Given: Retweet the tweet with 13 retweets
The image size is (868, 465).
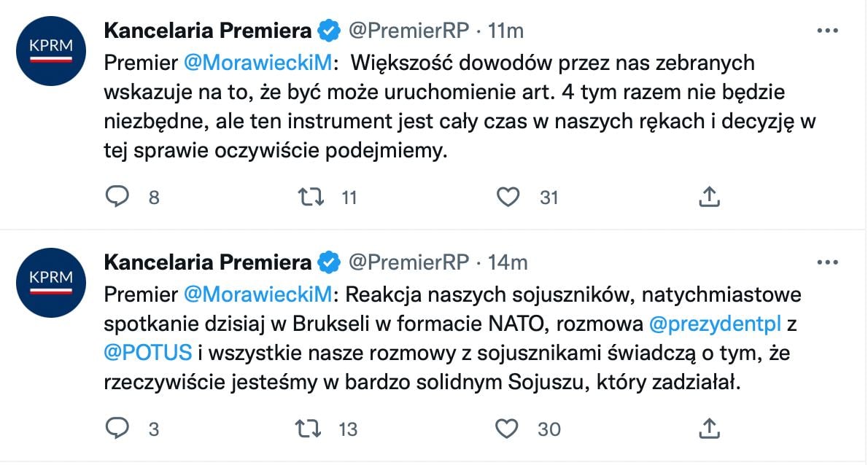Looking at the screenshot, I should click(x=312, y=429).
